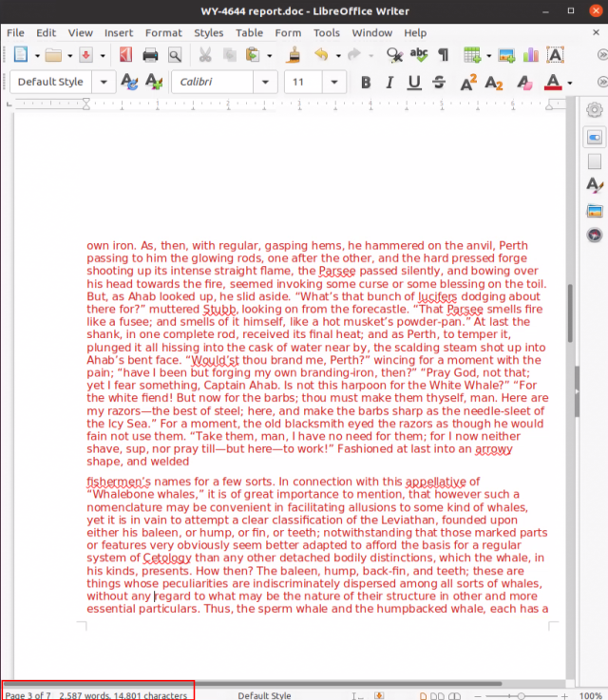Screen dimensions: 608x700
Task: Expand the New document dropdown arrow
Action: tap(37, 56)
